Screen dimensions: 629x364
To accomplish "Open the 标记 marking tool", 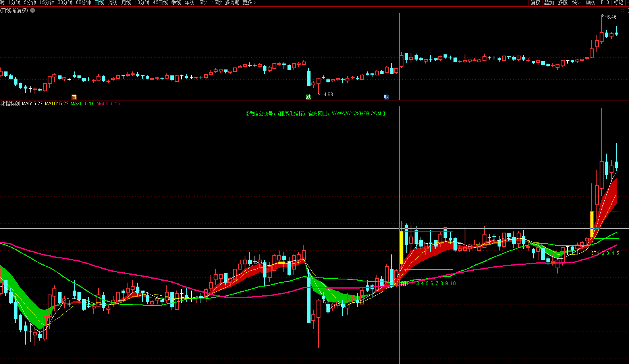I will [618, 3].
